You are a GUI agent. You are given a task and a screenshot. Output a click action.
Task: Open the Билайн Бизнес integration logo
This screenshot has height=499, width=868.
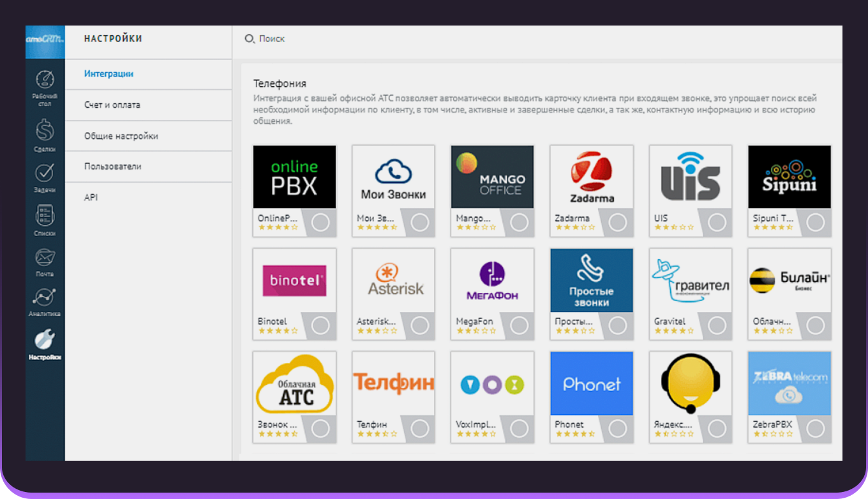click(789, 280)
